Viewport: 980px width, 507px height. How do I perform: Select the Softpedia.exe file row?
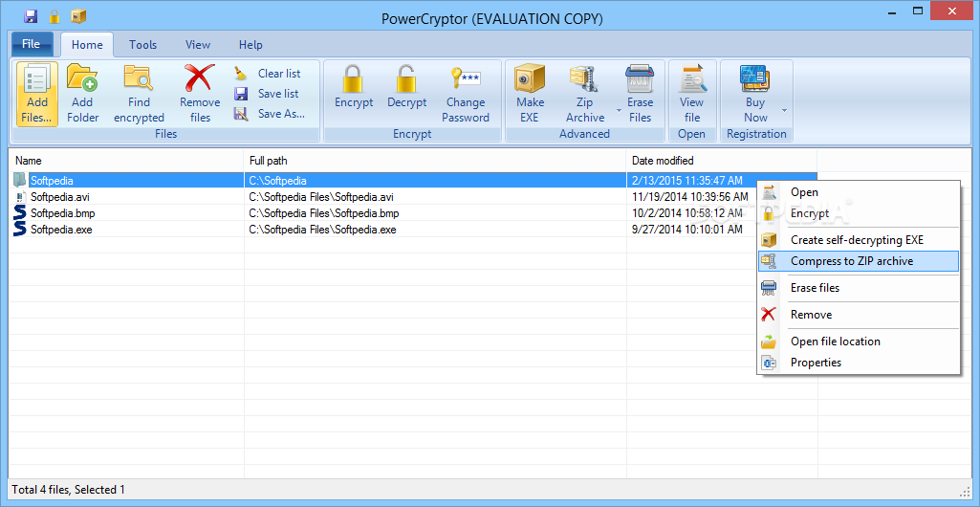(414, 230)
